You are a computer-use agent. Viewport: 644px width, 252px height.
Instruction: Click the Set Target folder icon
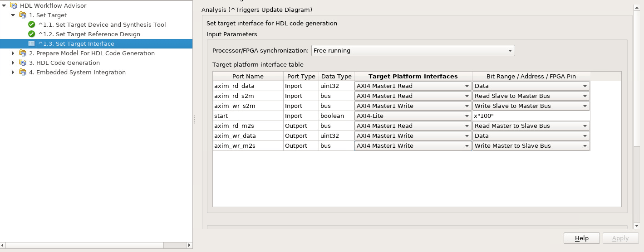coord(23,15)
